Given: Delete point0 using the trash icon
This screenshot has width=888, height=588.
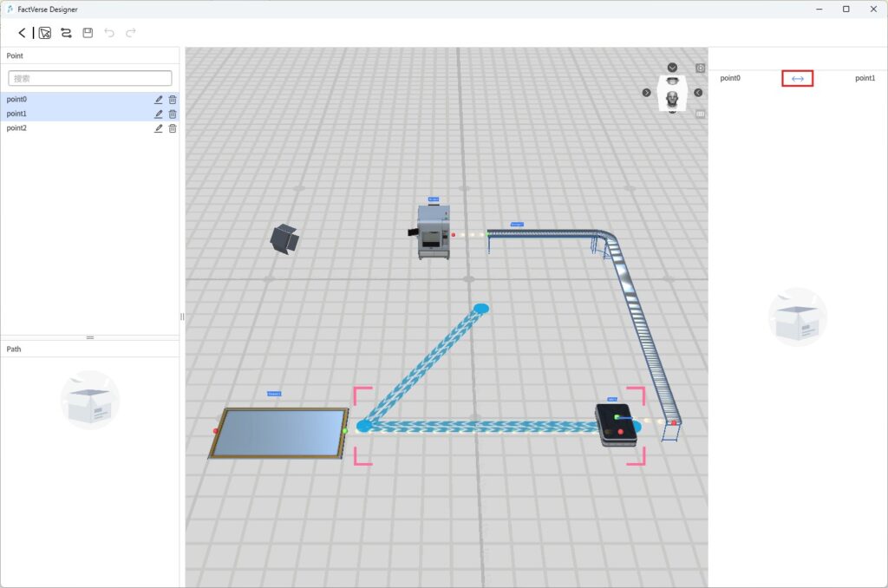Looking at the screenshot, I should coord(173,100).
